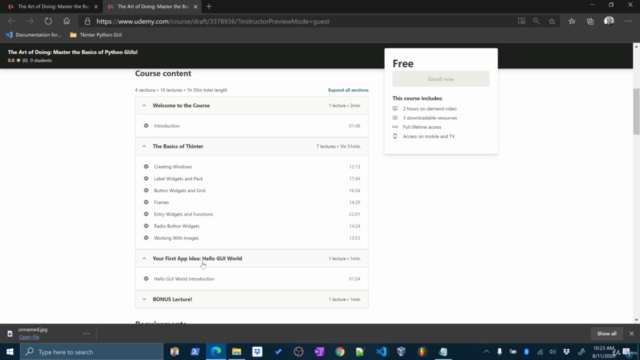Open Dropbox app from the taskbar

coord(257,352)
